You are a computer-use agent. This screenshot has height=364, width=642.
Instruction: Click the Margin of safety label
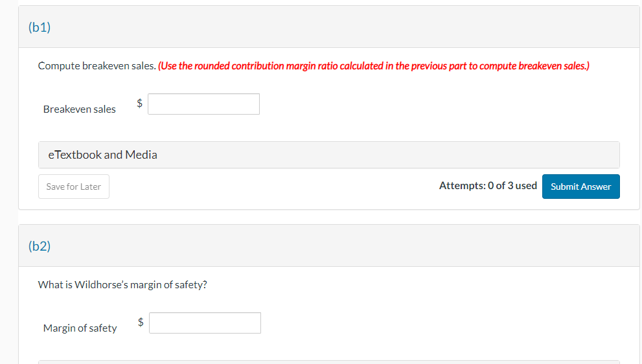tap(80, 328)
